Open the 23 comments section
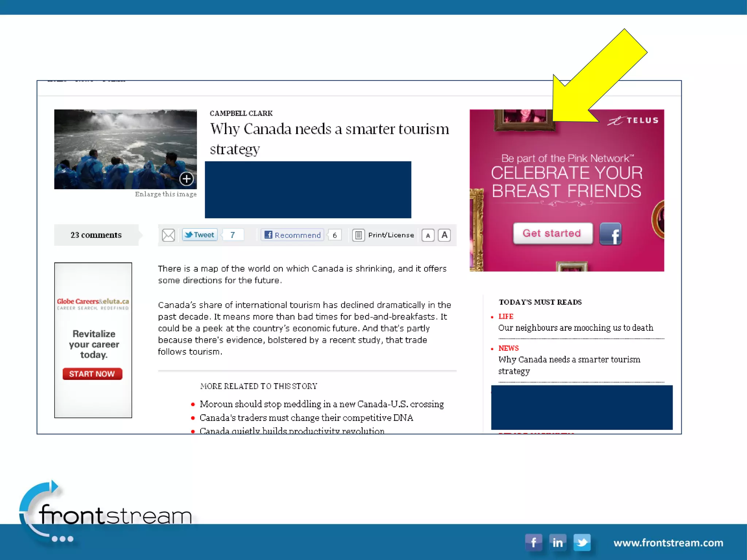This screenshot has height=560, width=747. [96, 235]
